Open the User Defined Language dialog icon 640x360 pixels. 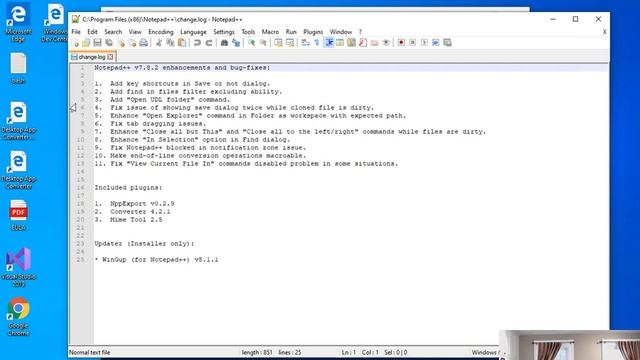[340, 42]
